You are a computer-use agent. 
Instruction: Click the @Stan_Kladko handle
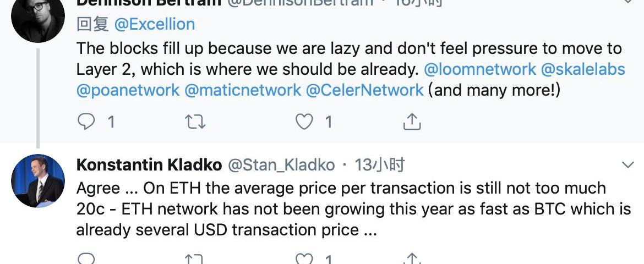[281, 164]
